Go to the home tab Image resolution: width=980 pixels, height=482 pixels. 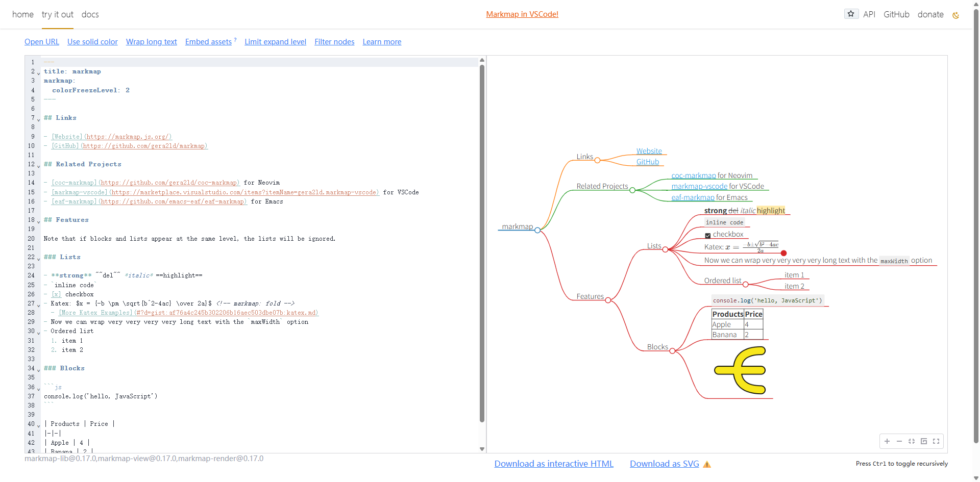23,14
